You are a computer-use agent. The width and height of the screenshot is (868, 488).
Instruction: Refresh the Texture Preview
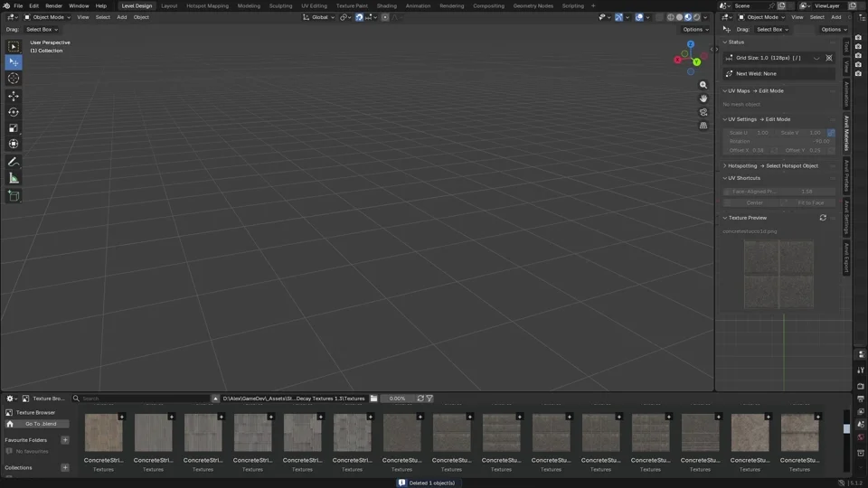pos(823,218)
